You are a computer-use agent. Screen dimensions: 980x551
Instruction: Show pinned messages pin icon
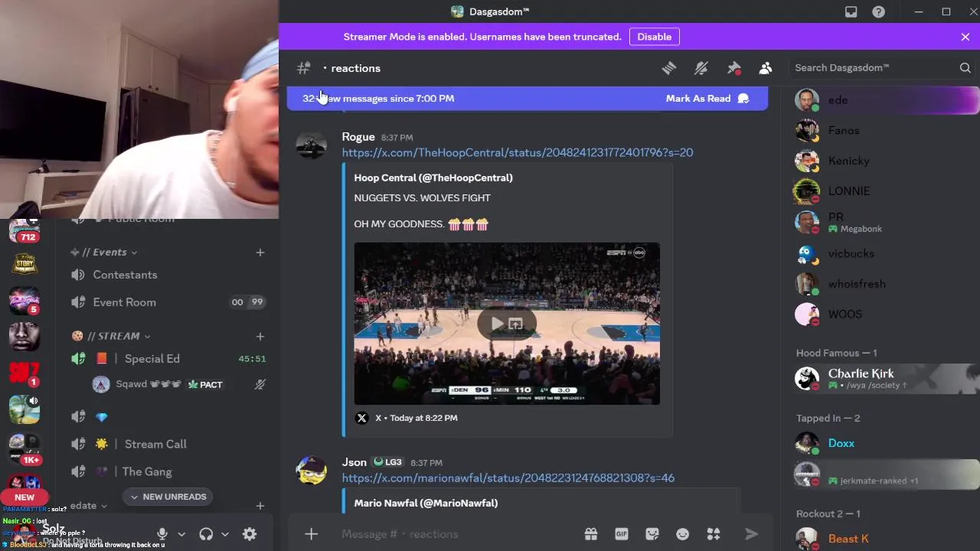[733, 68]
